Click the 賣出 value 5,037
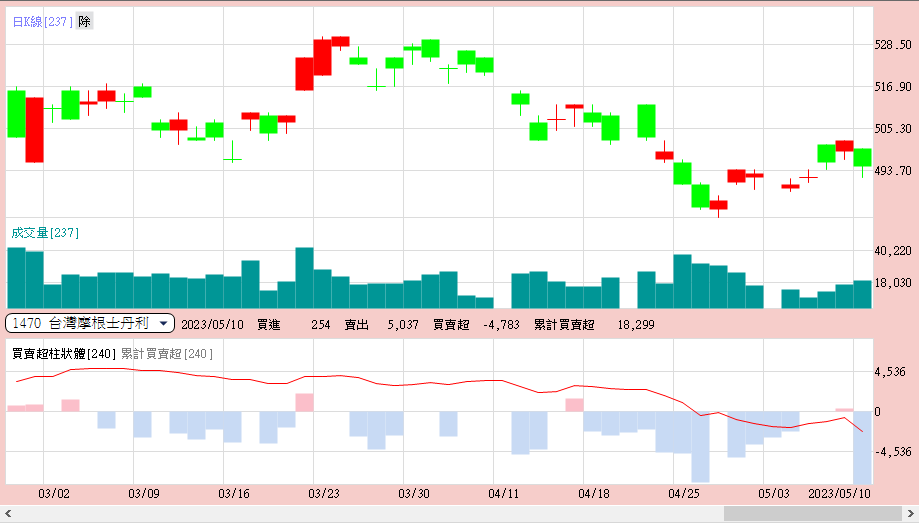 click(x=403, y=325)
